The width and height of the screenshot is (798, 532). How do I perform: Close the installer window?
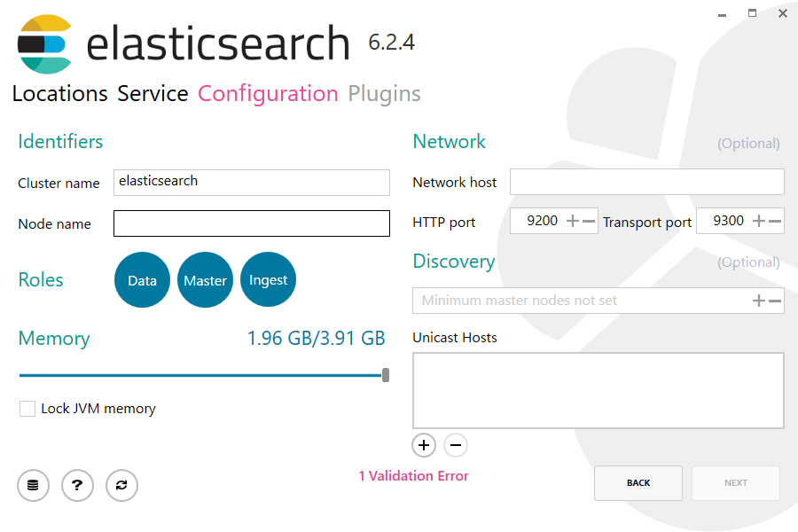783,13
